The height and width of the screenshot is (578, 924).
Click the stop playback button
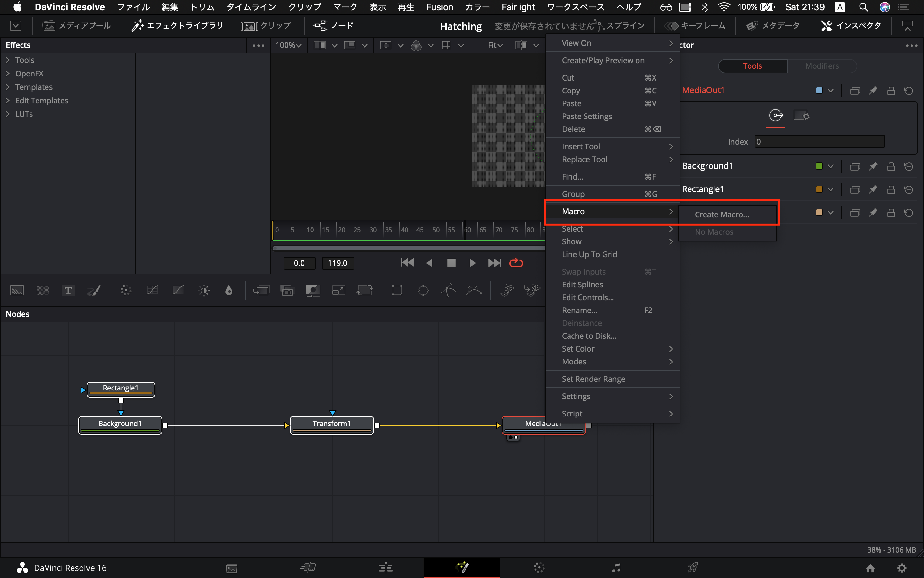[x=451, y=263]
